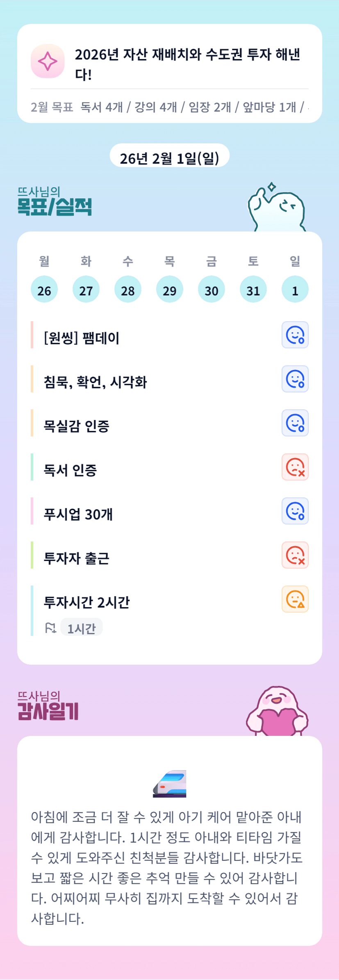Click red sad face for 투자자 출근
The image size is (339, 980).
(x=295, y=555)
